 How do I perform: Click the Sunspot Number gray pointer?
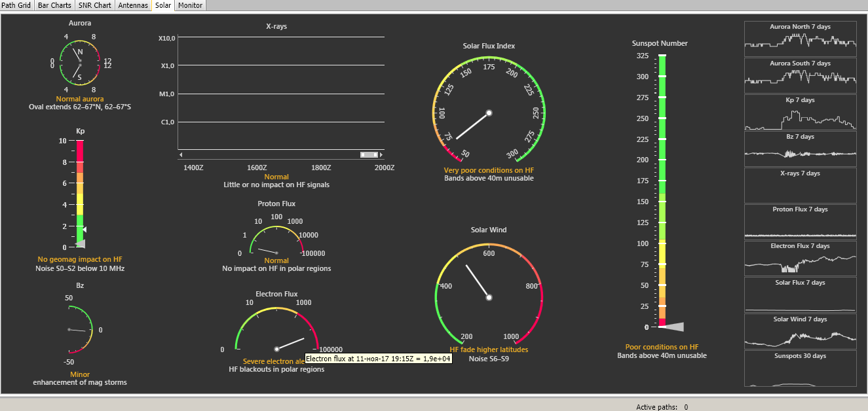(x=671, y=327)
